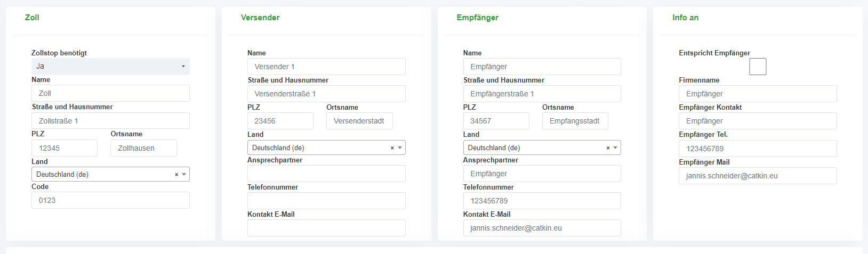Expand the Versender Land dropdown arrow
Image resolution: width=868 pixels, height=254 pixels.
click(400, 148)
